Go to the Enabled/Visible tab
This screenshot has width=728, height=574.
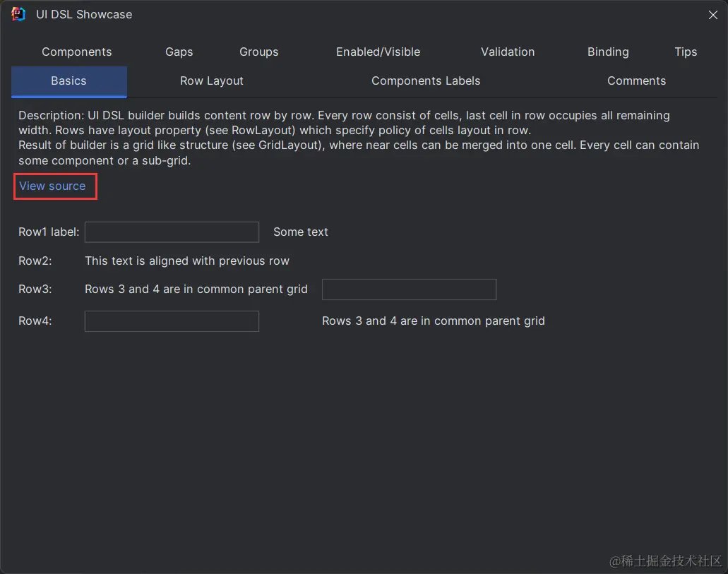coord(378,52)
